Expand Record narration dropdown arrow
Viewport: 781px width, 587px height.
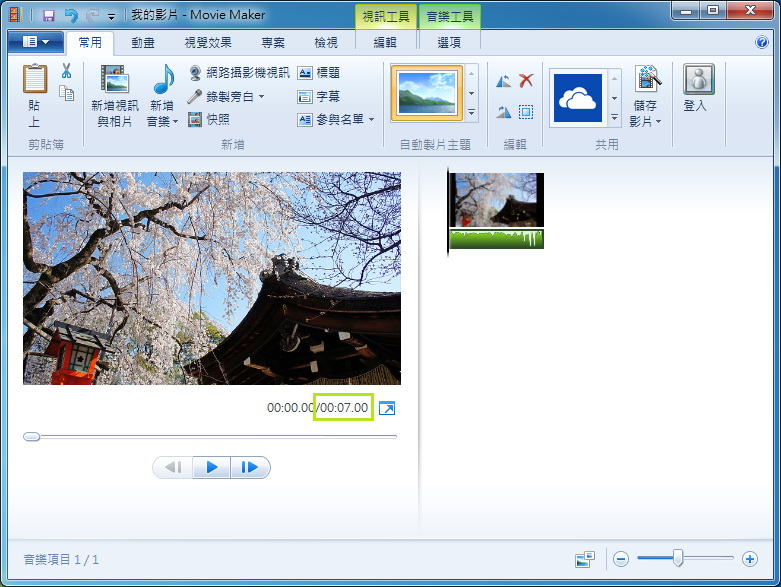coord(261,97)
